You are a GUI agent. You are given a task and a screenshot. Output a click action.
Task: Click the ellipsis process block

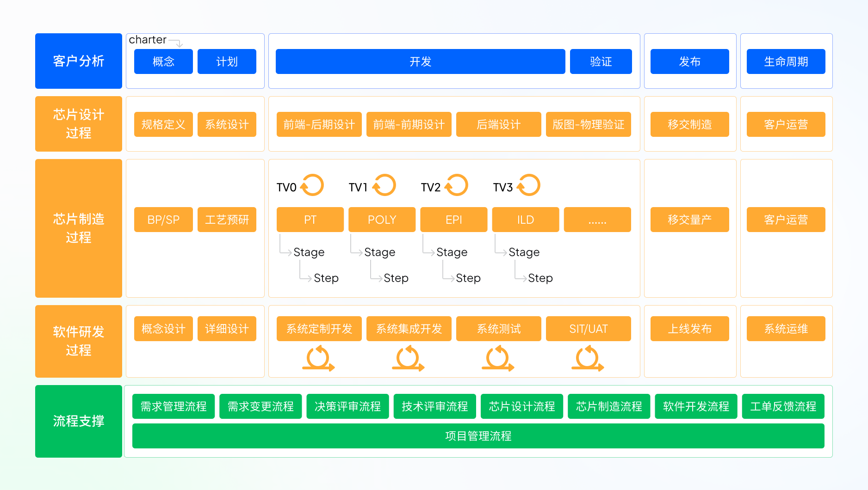tap(597, 220)
